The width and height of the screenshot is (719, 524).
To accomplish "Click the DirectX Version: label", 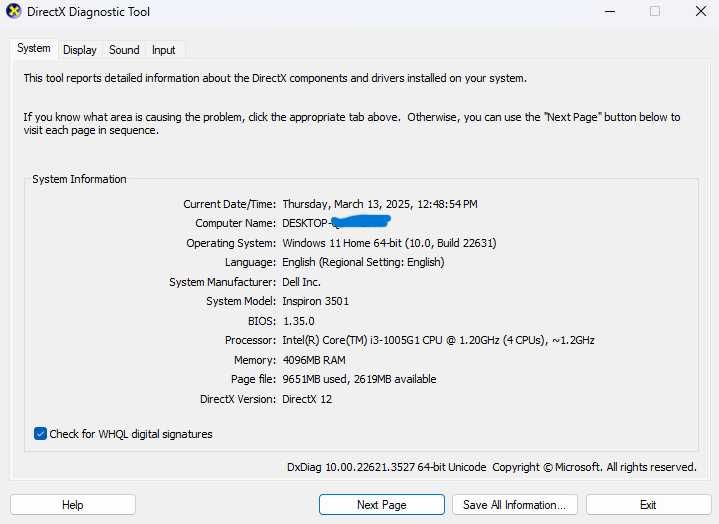I will pyautogui.click(x=238, y=399).
